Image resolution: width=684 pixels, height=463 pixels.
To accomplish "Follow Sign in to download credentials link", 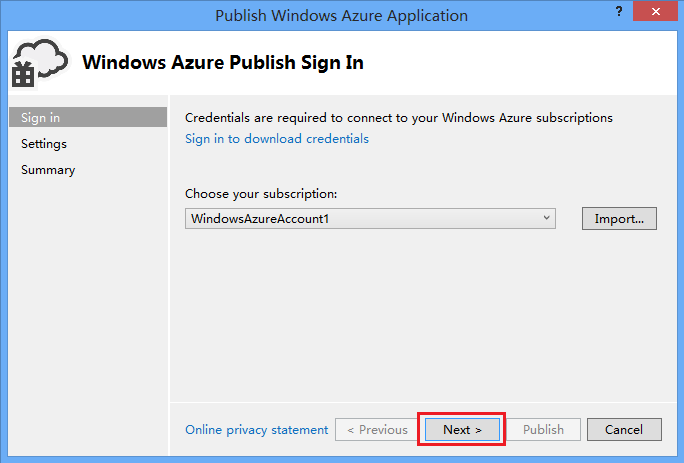I will pyautogui.click(x=277, y=139).
